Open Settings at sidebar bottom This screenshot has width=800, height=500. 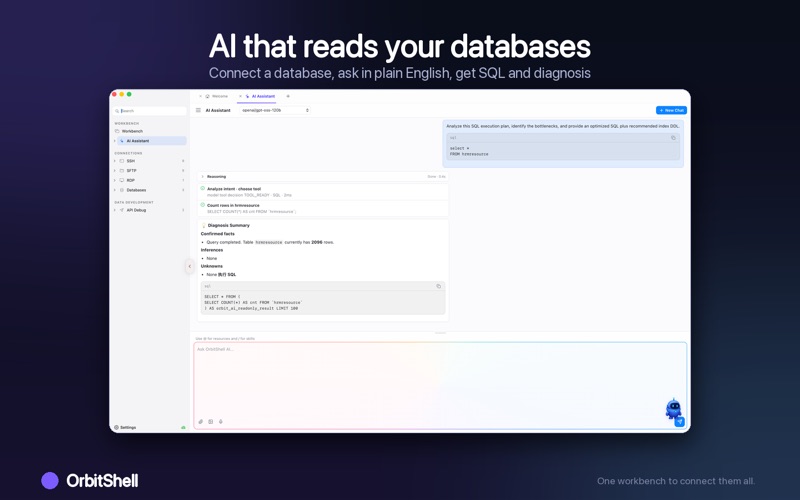126,428
